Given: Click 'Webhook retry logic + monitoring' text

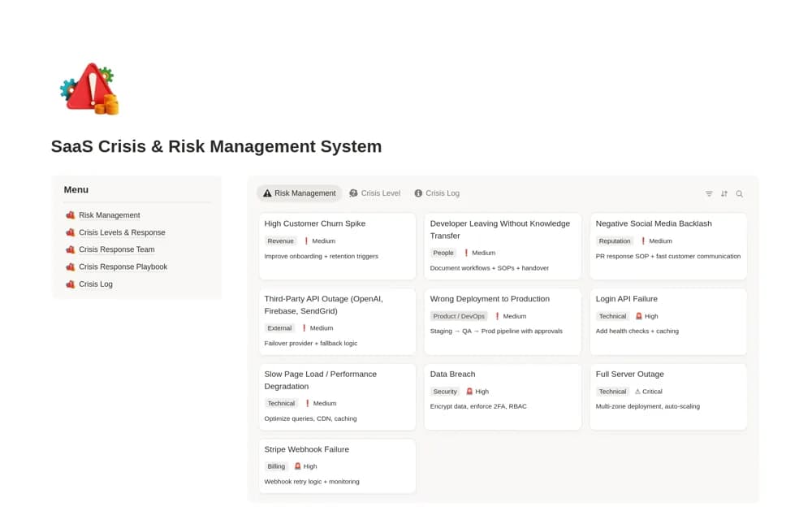Looking at the screenshot, I should [x=312, y=482].
